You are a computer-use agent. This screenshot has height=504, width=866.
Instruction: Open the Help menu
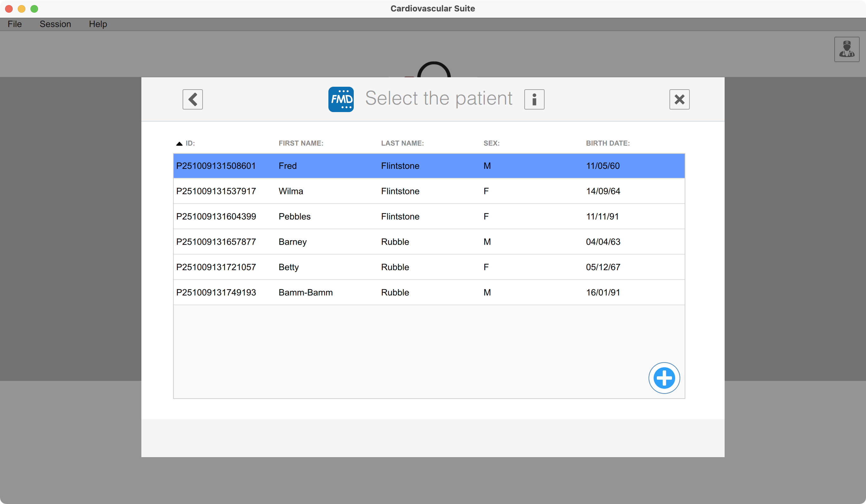(98, 24)
